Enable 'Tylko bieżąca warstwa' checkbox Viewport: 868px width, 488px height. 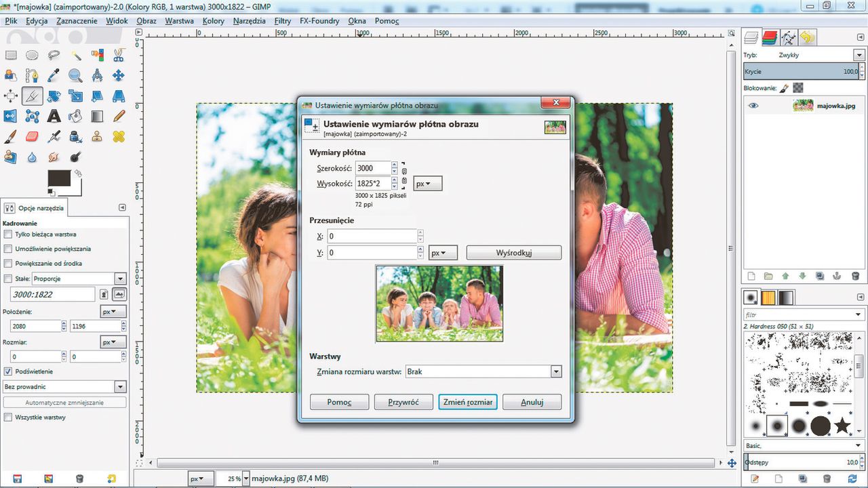[8, 235]
